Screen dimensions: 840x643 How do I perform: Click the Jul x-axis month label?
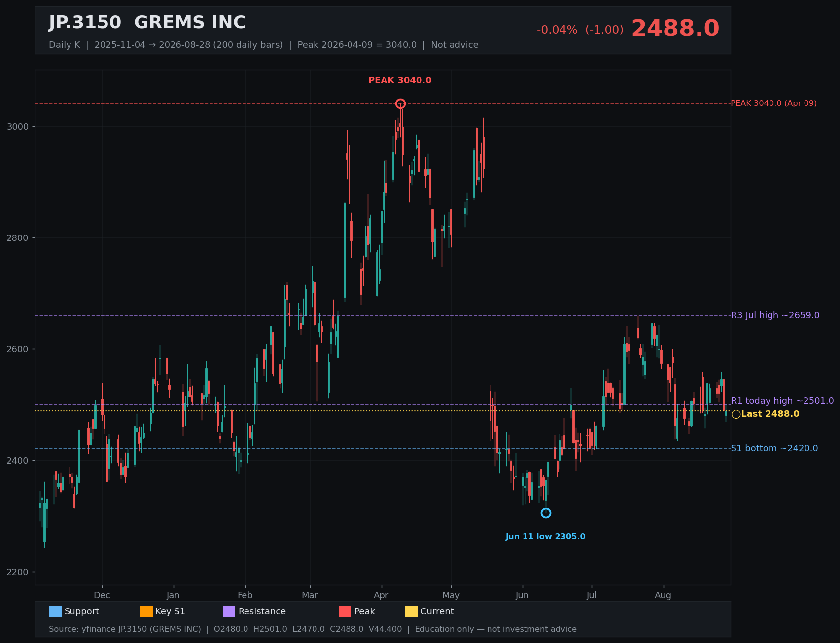pos(592,595)
